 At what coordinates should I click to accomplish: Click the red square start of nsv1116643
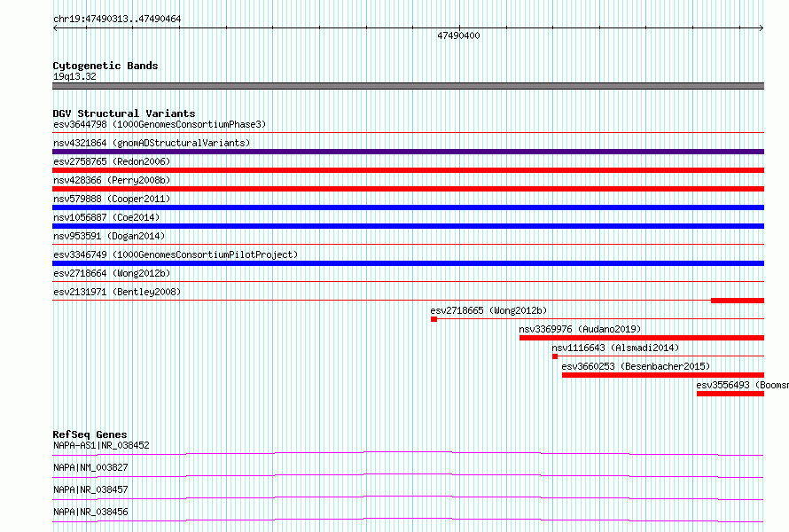coord(555,356)
